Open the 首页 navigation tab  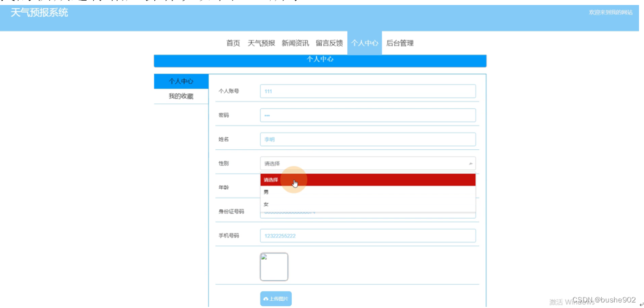coord(234,43)
